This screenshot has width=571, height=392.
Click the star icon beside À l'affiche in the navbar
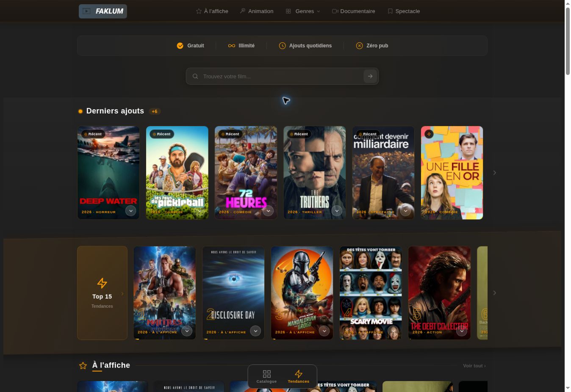coord(199,11)
